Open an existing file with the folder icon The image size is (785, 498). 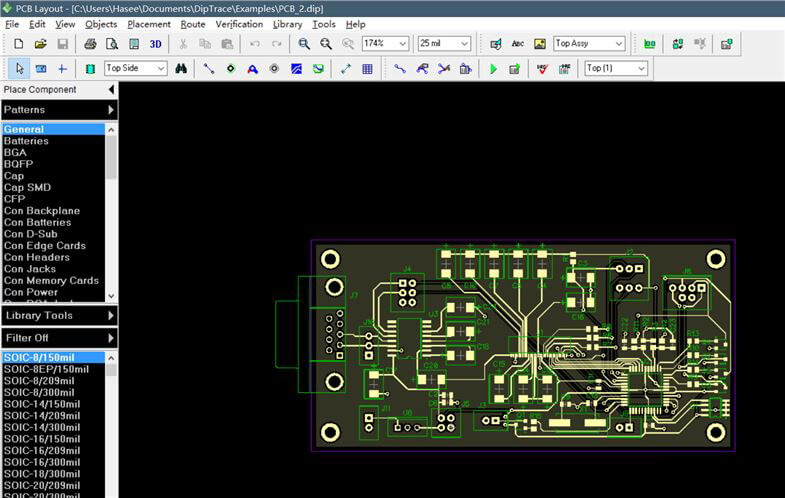pos(41,44)
